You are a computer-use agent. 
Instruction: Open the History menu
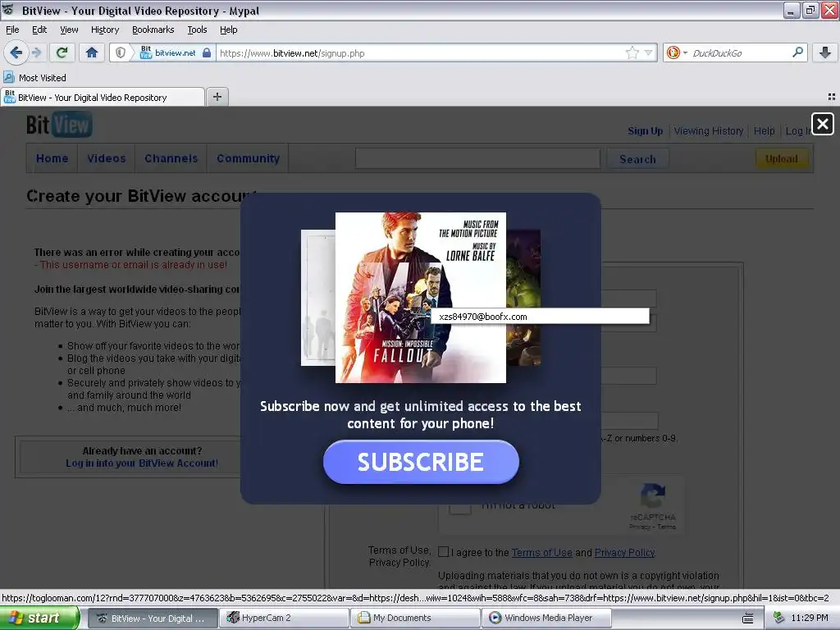point(104,30)
